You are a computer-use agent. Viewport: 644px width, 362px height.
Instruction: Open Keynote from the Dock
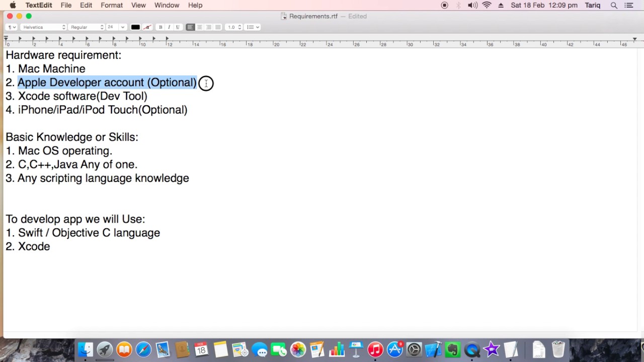[x=356, y=349]
